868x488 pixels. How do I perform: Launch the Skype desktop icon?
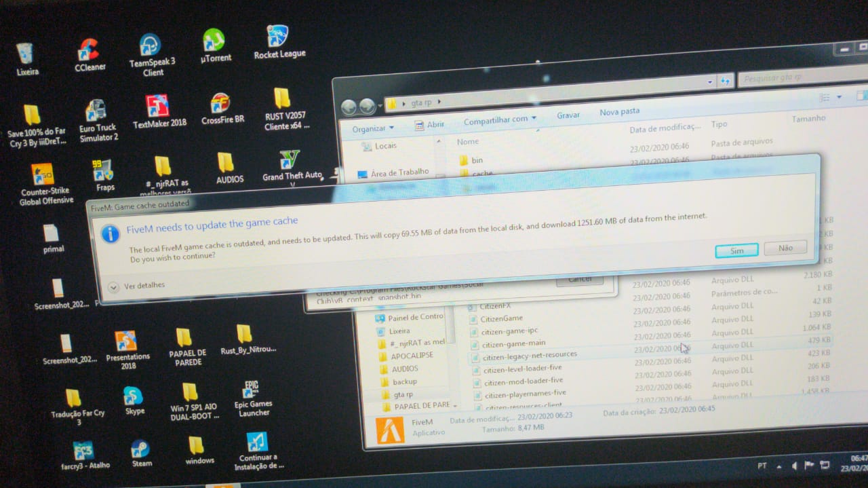[x=134, y=400]
